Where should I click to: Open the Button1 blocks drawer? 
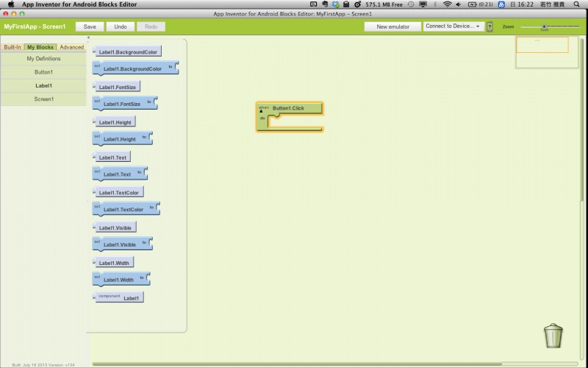(43, 72)
